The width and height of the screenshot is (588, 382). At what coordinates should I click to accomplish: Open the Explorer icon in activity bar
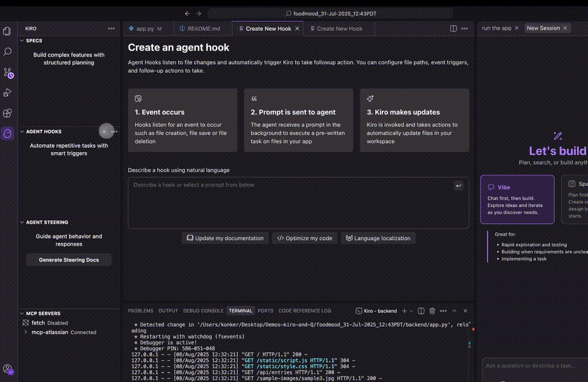coord(8,31)
